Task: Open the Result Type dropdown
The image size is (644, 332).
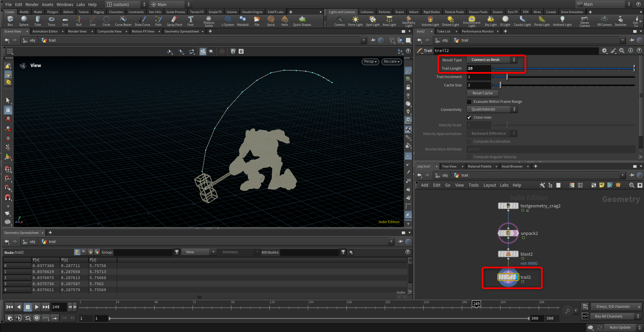Action: (x=492, y=60)
